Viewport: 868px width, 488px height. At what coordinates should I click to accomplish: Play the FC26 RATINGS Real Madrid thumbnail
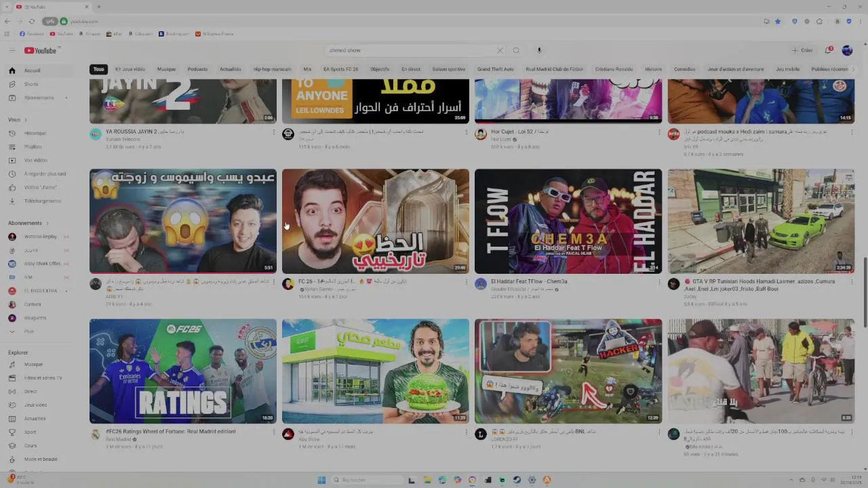(183, 371)
